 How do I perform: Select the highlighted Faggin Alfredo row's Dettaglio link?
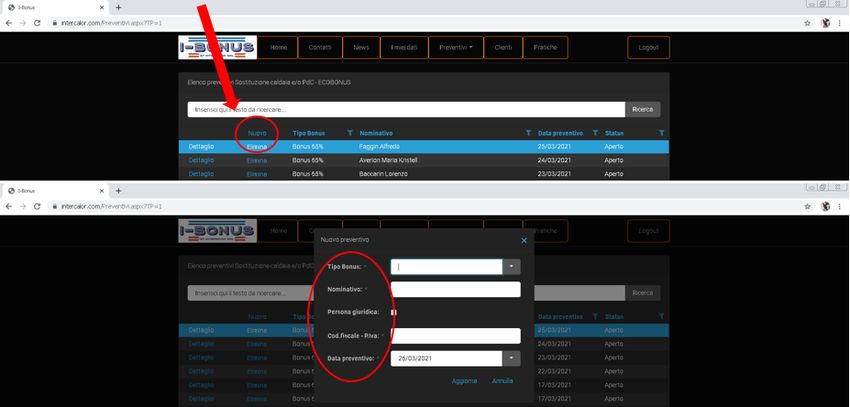click(x=202, y=146)
